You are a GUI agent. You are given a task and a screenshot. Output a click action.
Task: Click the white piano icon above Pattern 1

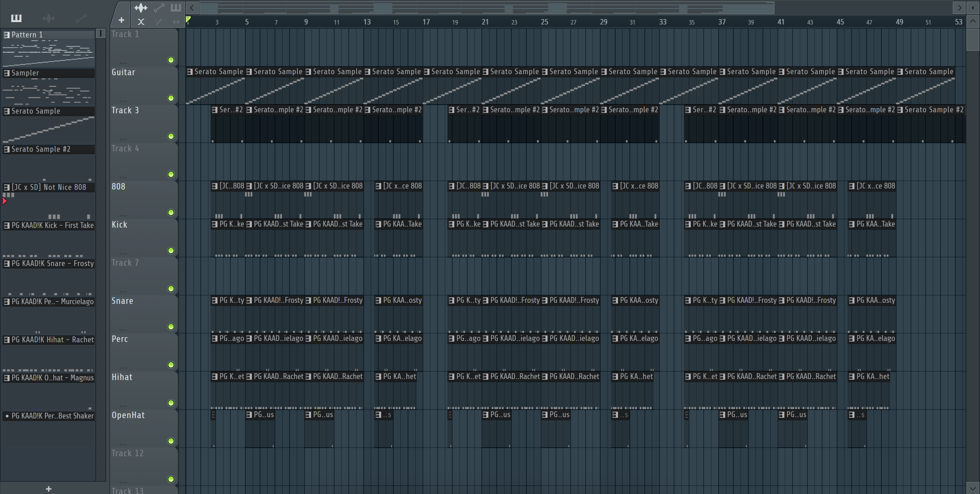[16, 18]
